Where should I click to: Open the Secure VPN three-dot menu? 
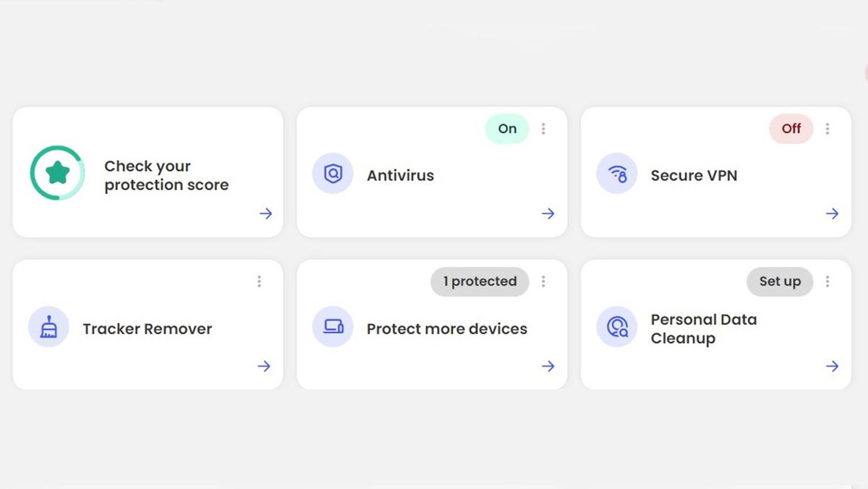click(x=827, y=128)
